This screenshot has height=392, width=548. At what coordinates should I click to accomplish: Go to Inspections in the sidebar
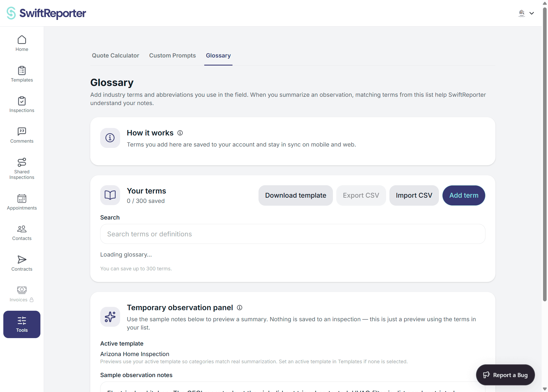pyautogui.click(x=22, y=104)
